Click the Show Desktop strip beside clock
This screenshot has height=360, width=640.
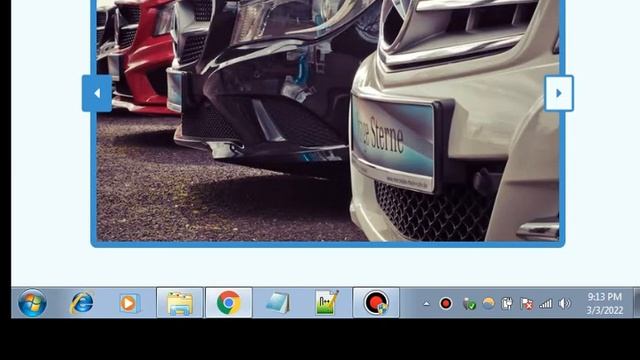point(636,303)
